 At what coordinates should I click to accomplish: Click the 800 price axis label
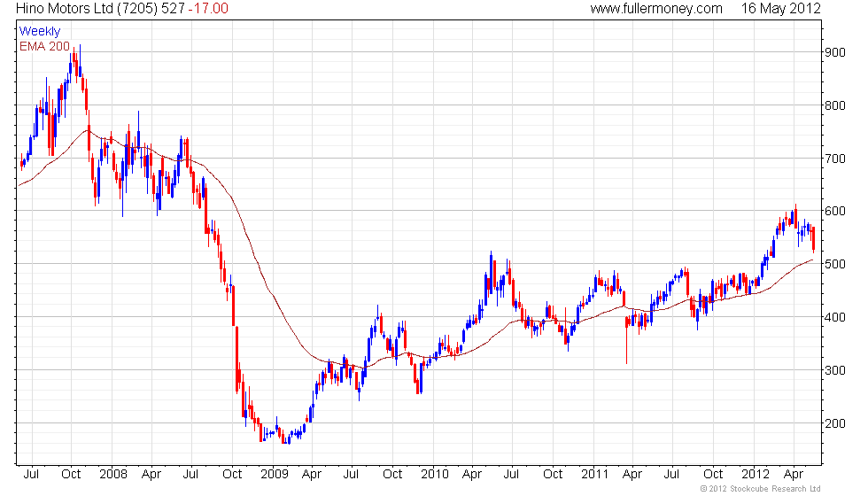click(835, 105)
